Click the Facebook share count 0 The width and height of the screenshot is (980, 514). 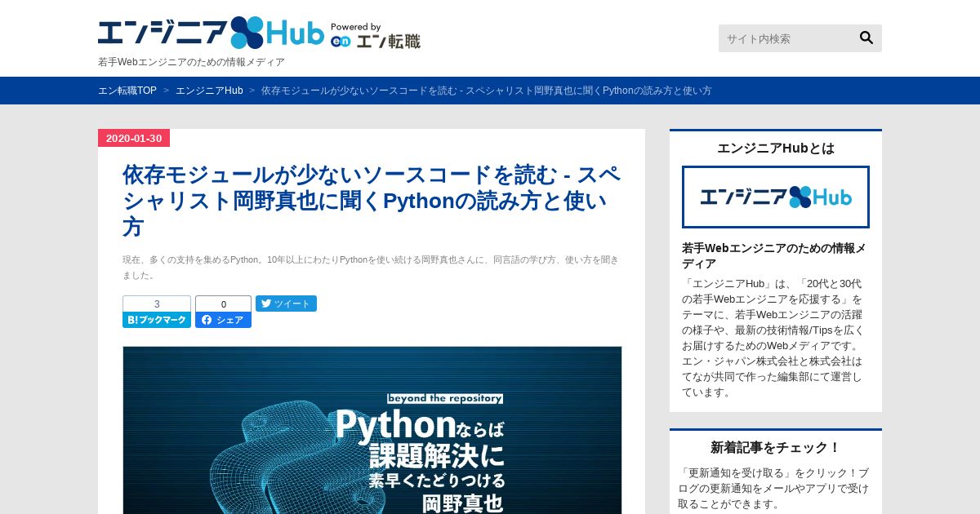point(223,304)
